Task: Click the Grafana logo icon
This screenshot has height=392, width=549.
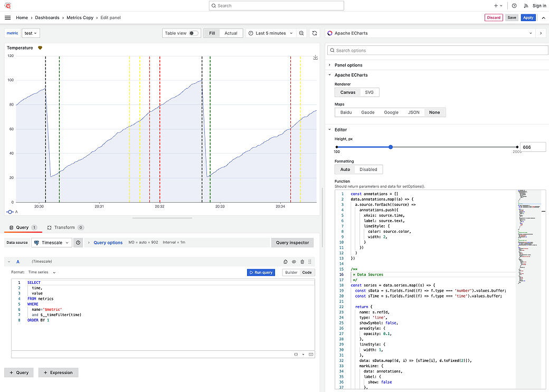Action: coord(8,6)
